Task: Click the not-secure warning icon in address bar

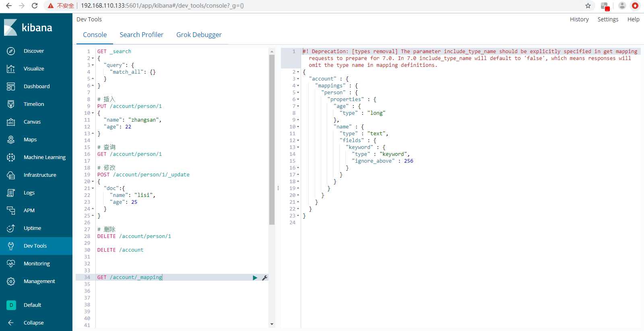Action: [51, 6]
